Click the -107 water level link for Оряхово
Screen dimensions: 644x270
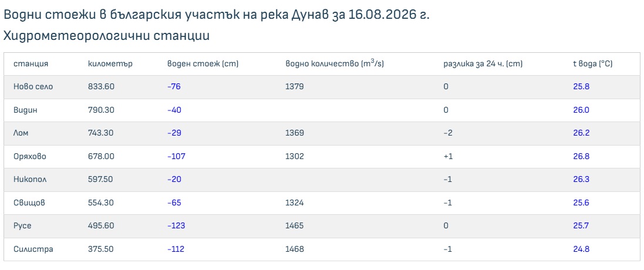[x=176, y=156]
